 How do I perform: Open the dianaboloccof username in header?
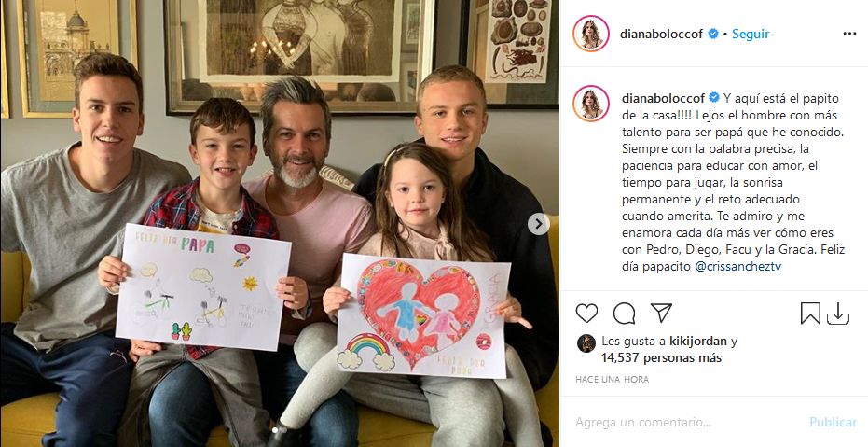[662, 34]
